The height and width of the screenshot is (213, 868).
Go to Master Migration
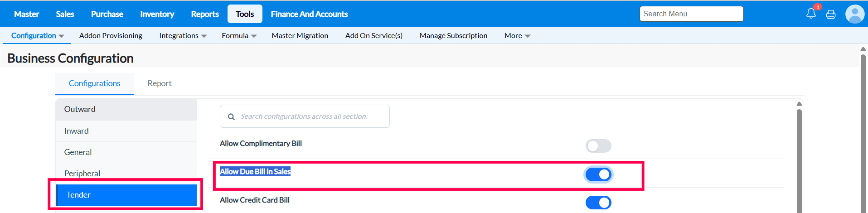tap(300, 36)
